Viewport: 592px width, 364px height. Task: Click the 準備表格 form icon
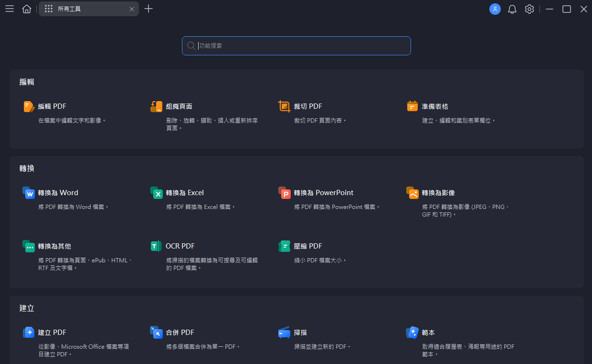coord(412,106)
